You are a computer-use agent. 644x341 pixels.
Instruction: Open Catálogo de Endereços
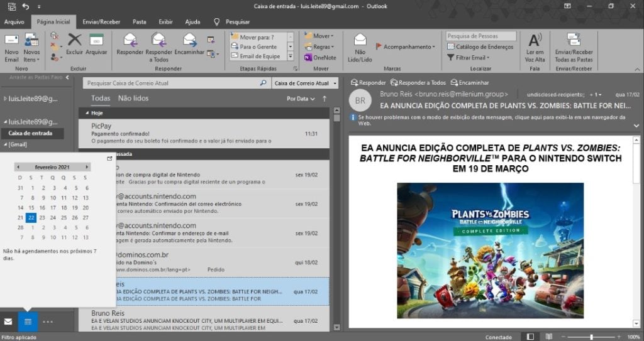pyautogui.click(x=480, y=46)
